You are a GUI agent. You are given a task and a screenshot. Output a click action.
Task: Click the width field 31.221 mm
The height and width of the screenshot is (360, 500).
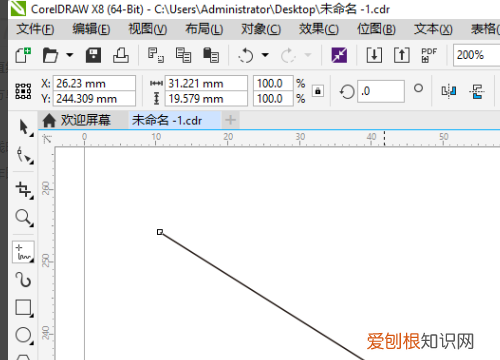(x=206, y=83)
